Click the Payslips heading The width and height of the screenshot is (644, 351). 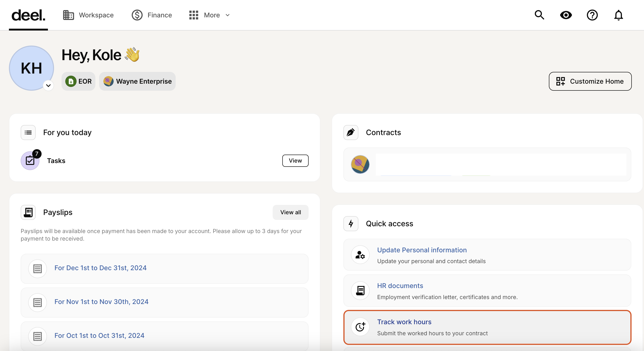point(58,212)
